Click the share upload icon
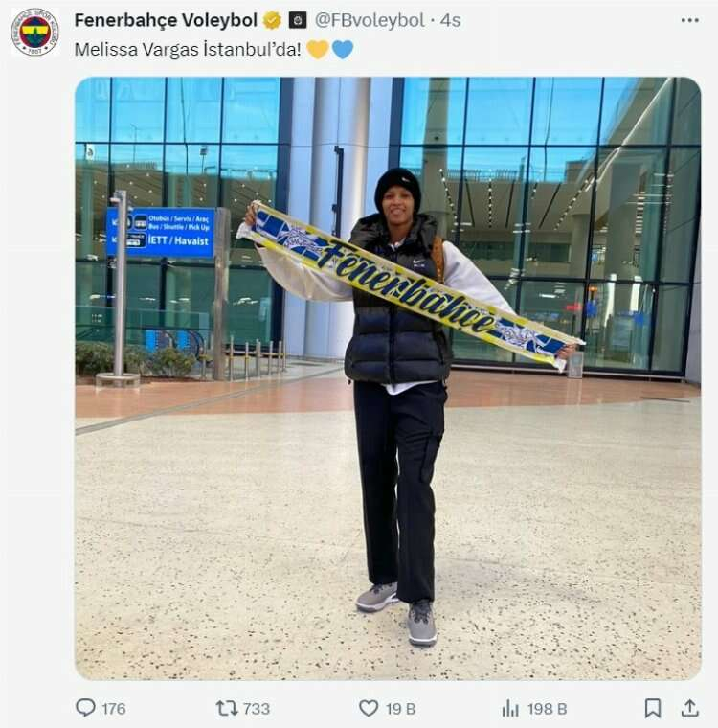The image size is (718, 728). (x=690, y=708)
